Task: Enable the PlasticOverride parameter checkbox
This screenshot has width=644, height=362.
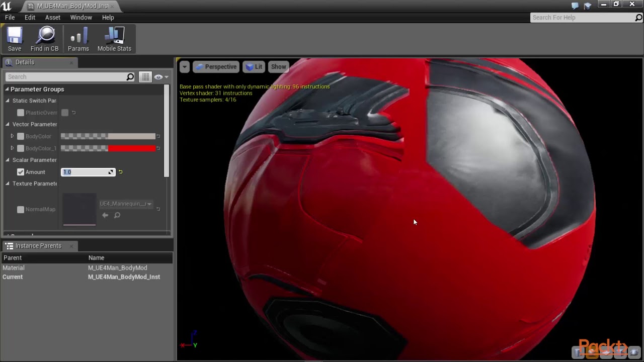Action: click(x=21, y=113)
